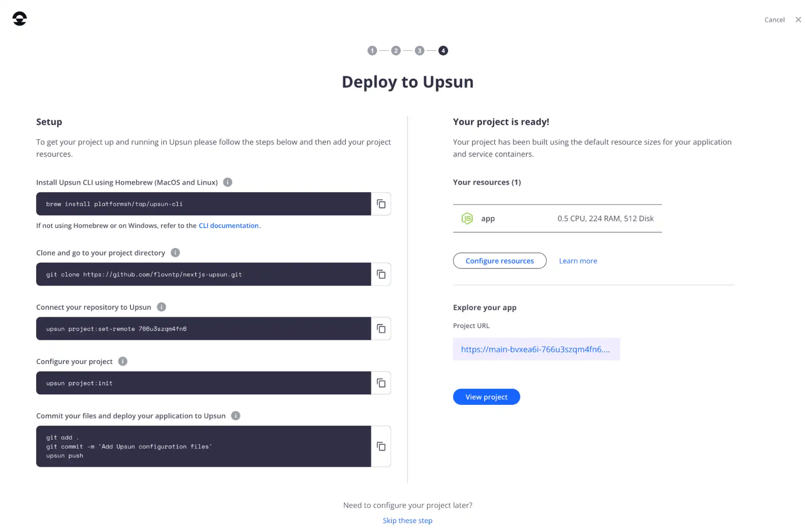The height and width of the screenshot is (532, 805).
Task: Close the deploy wizard with X icon
Action: tap(798, 20)
